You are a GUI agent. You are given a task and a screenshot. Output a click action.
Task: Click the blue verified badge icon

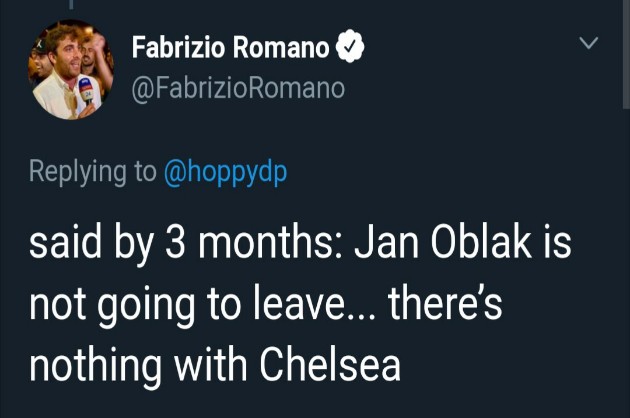pyautogui.click(x=350, y=46)
